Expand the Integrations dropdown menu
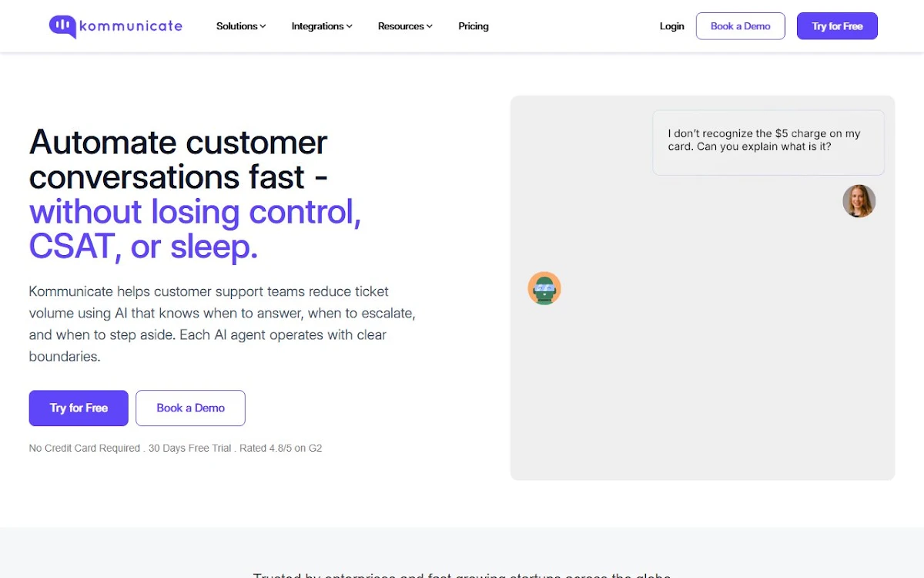Viewport: 924px width, 578px height. [x=322, y=26]
